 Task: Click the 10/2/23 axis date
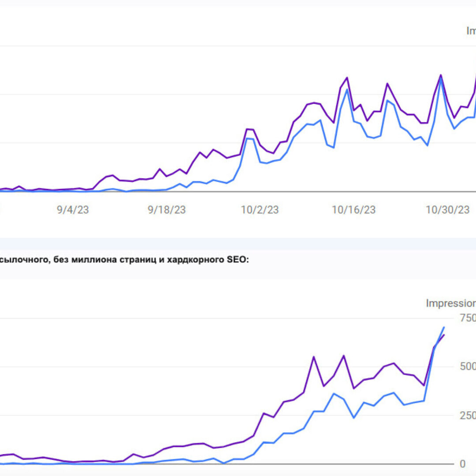pos(260,210)
